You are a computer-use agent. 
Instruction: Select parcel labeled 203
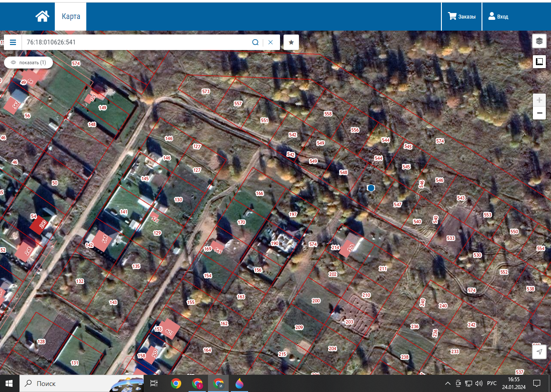point(349,322)
